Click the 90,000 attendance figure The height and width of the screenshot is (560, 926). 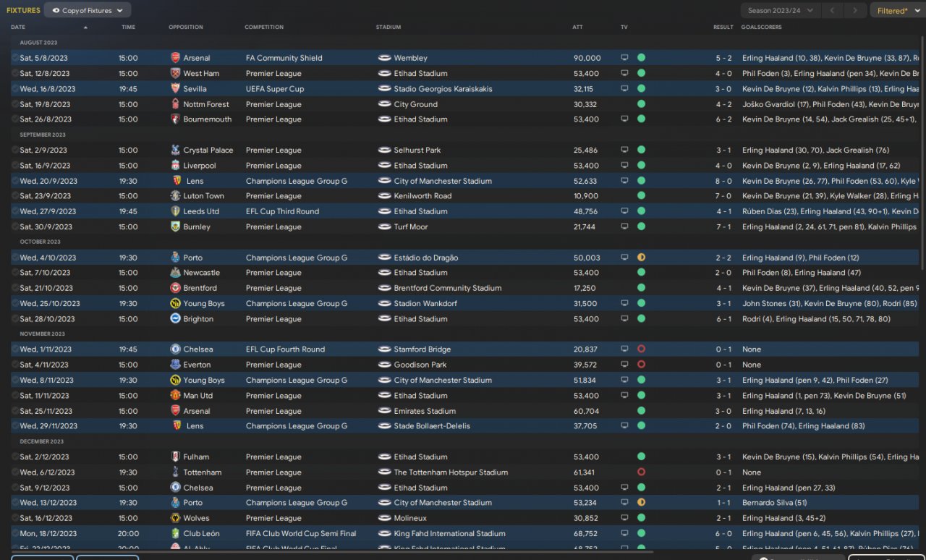[x=587, y=58]
